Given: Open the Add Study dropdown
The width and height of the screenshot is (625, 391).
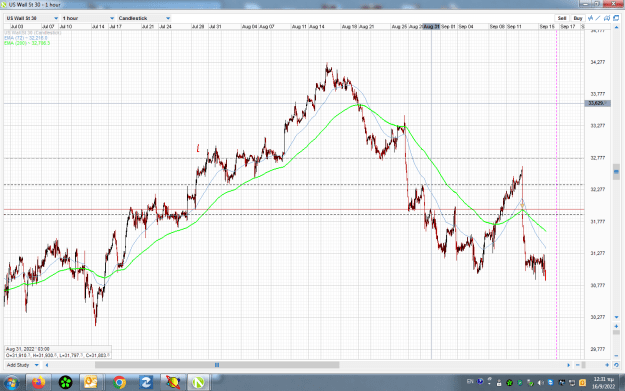Looking at the screenshot, I should [x=22, y=365].
